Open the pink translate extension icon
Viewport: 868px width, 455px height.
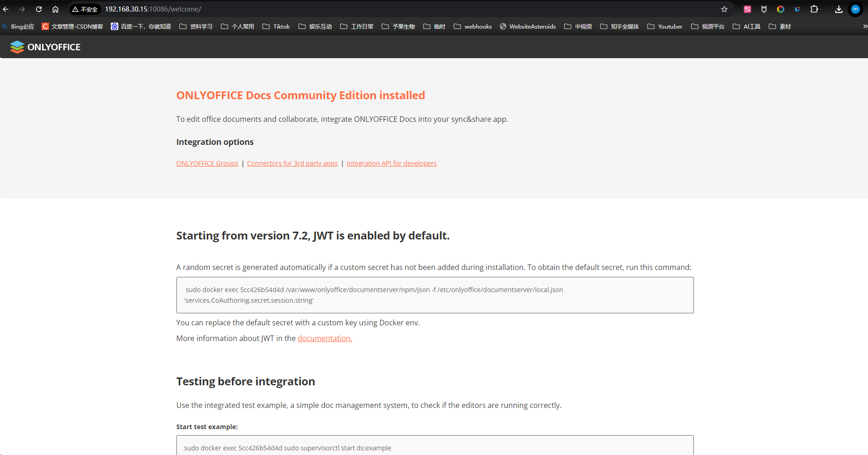click(747, 9)
